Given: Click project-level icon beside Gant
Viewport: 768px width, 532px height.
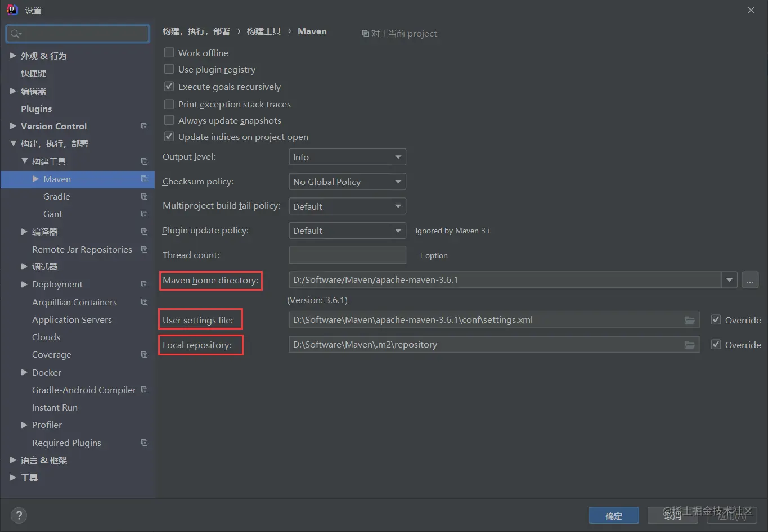Looking at the screenshot, I should tap(144, 214).
